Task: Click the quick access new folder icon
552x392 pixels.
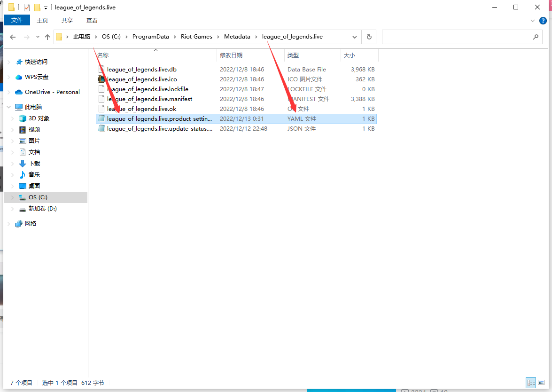Action: point(37,7)
